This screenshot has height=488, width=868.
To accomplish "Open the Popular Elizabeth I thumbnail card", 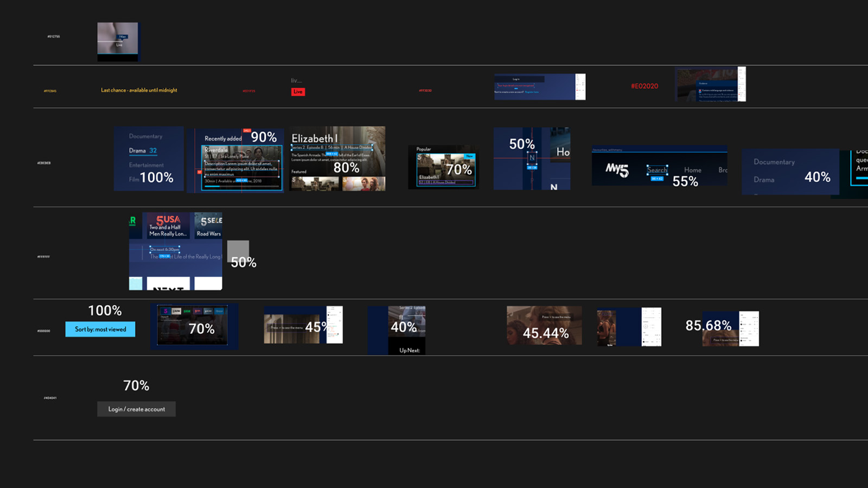I will pos(445,169).
